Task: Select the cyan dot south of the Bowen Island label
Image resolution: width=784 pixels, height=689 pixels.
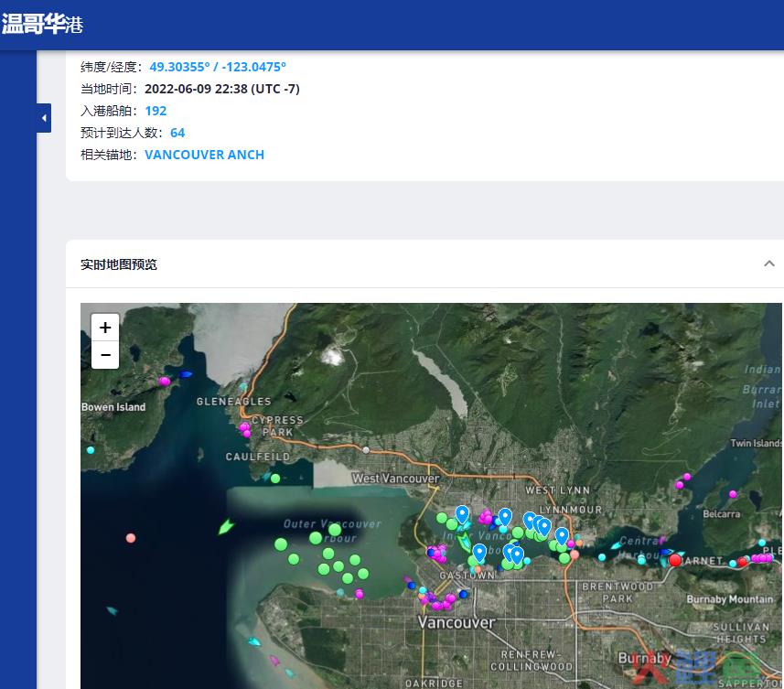Action: coord(91,450)
